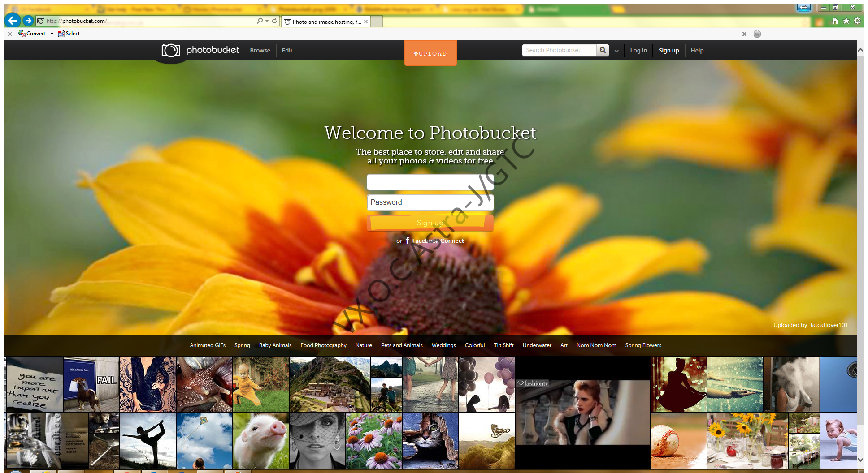Click the Photobucket camera logo
This screenshot has width=868, height=473.
tap(170, 50)
